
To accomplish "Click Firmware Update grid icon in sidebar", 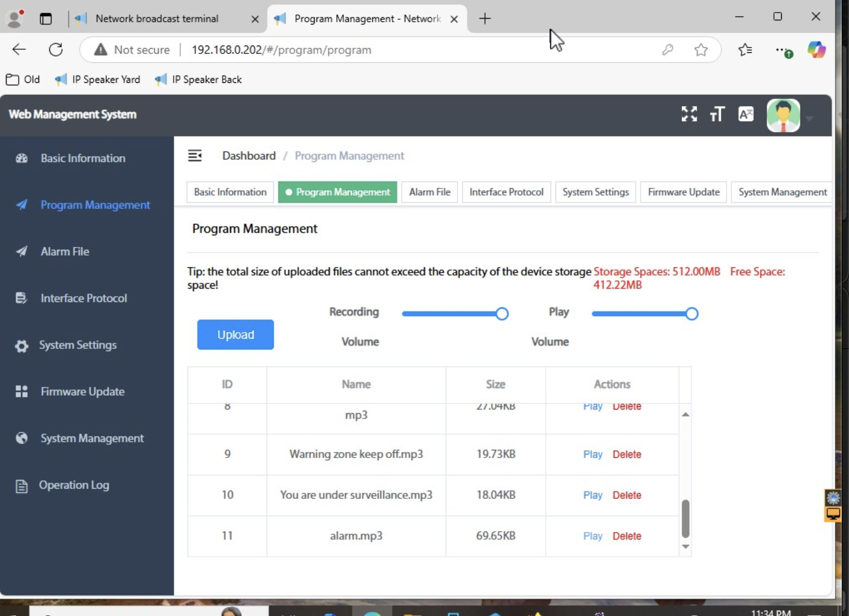I will (x=22, y=391).
